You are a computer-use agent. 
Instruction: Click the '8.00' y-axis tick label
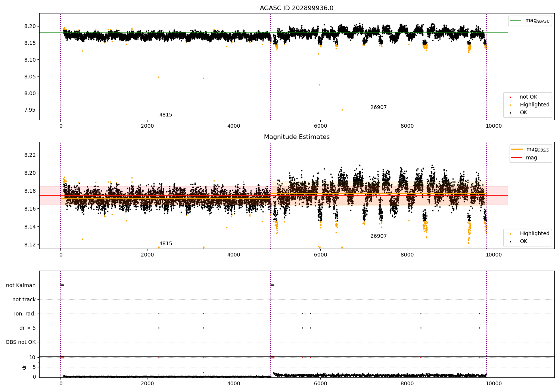tap(30, 93)
